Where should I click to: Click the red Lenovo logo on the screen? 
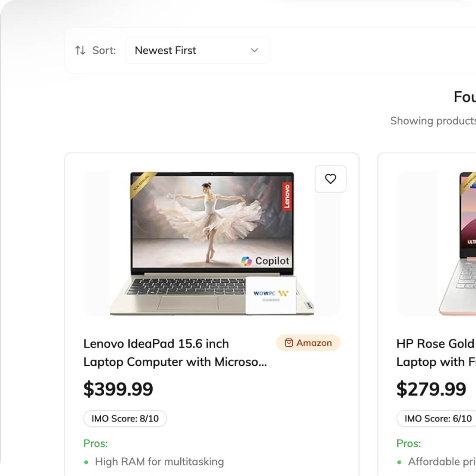286,196
